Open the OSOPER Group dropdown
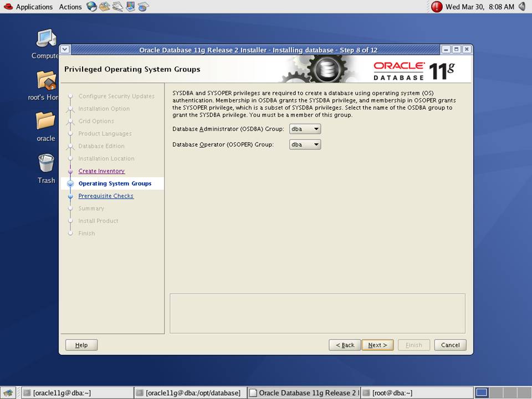This screenshot has width=532, height=399. click(305, 145)
